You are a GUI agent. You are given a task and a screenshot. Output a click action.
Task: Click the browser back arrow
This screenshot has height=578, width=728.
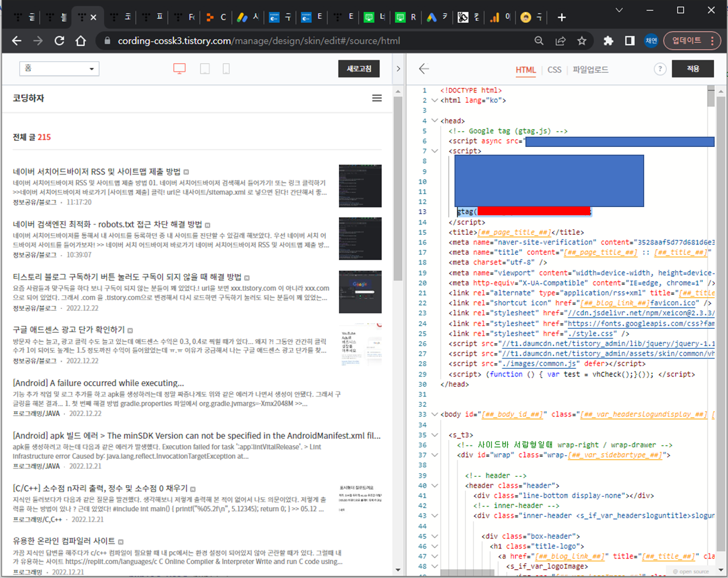coord(17,41)
